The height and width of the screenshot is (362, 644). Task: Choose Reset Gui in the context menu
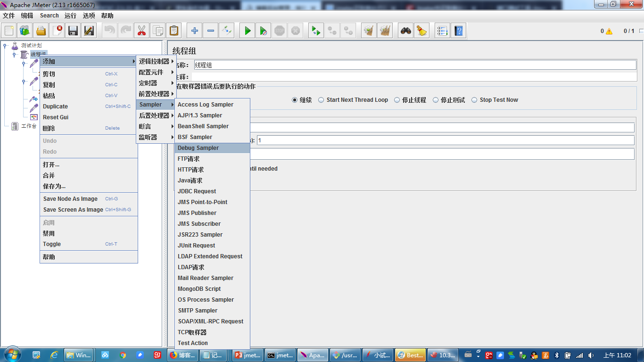[x=89, y=117]
